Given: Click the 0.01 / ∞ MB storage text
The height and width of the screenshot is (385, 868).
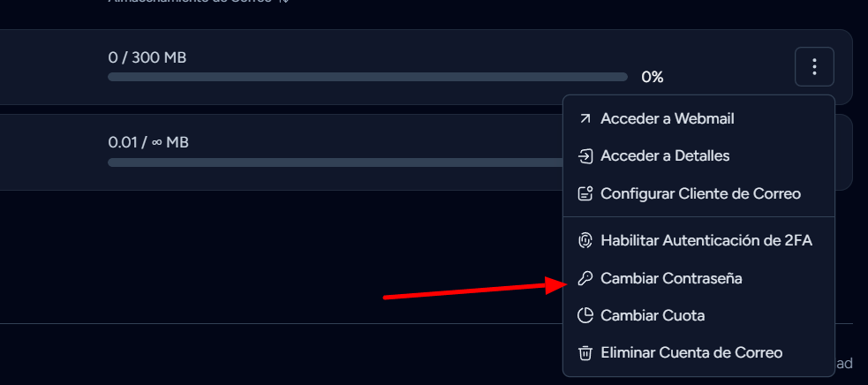Looking at the screenshot, I should point(148,142).
